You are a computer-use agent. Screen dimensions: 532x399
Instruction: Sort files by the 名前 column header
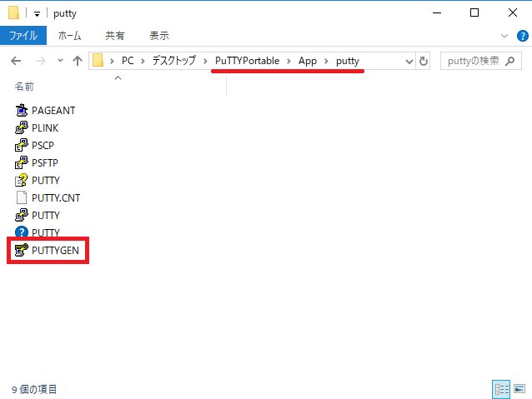click(24, 87)
